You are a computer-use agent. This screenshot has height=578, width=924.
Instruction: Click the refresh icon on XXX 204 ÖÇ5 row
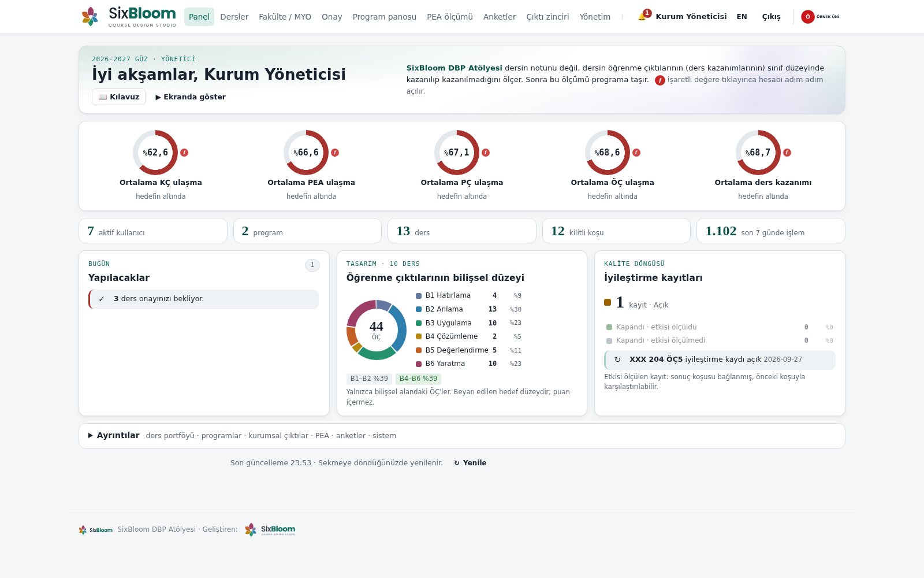tap(617, 360)
